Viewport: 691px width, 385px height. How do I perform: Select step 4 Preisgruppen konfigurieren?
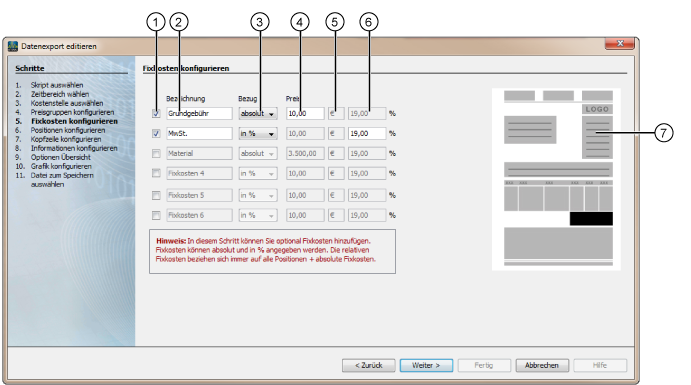tap(72, 112)
